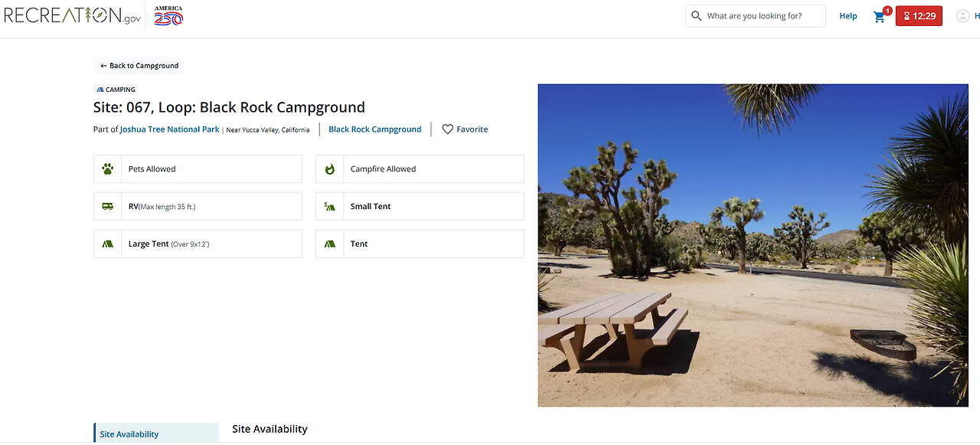Click the Small Tent icon
Image resolution: width=980 pixels, height=445 pixels.
coord(330,207)
